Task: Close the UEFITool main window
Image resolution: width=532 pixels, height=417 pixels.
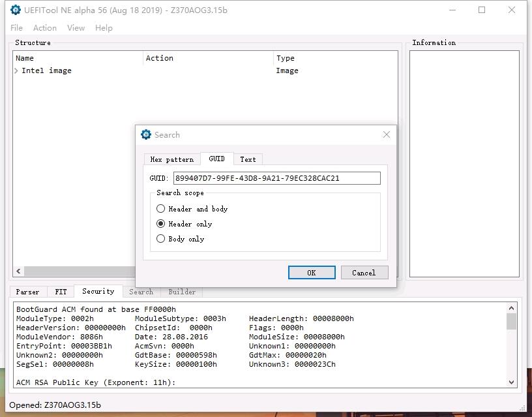Action: [x=512, y=10]
